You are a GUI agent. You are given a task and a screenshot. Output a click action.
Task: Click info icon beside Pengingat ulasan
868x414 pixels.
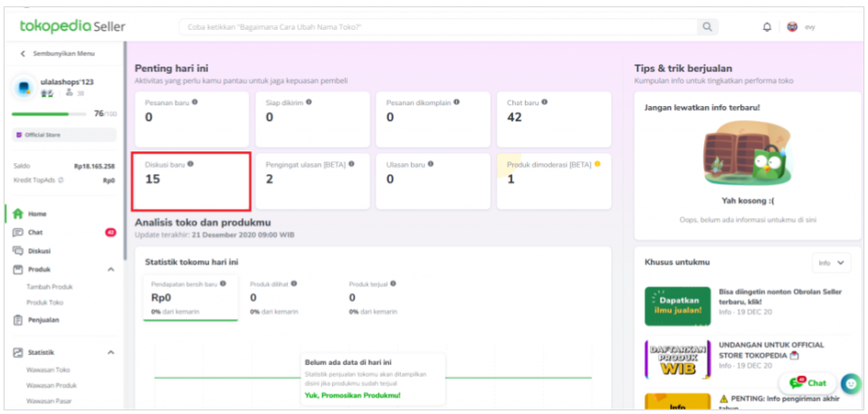coord(351,164)
